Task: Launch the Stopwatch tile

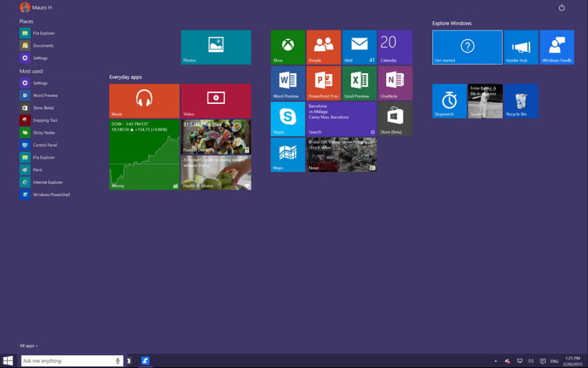Action: click(449, 101)
